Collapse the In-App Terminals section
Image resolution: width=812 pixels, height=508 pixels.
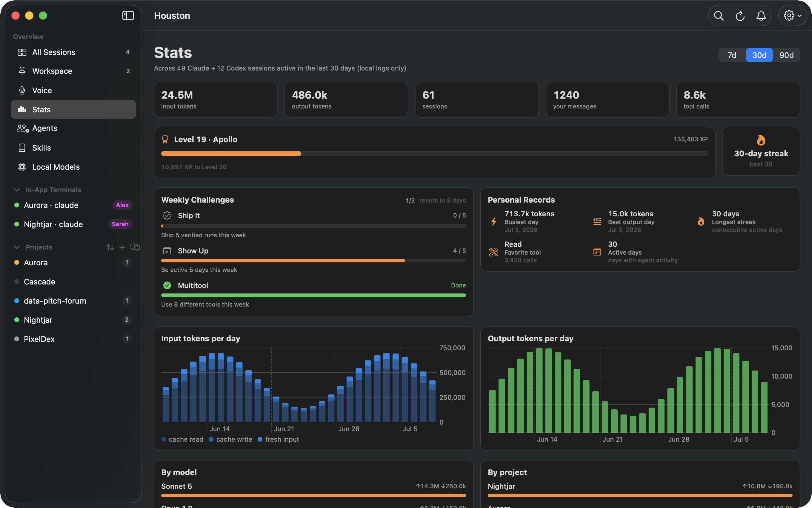[x=17, y=190]
